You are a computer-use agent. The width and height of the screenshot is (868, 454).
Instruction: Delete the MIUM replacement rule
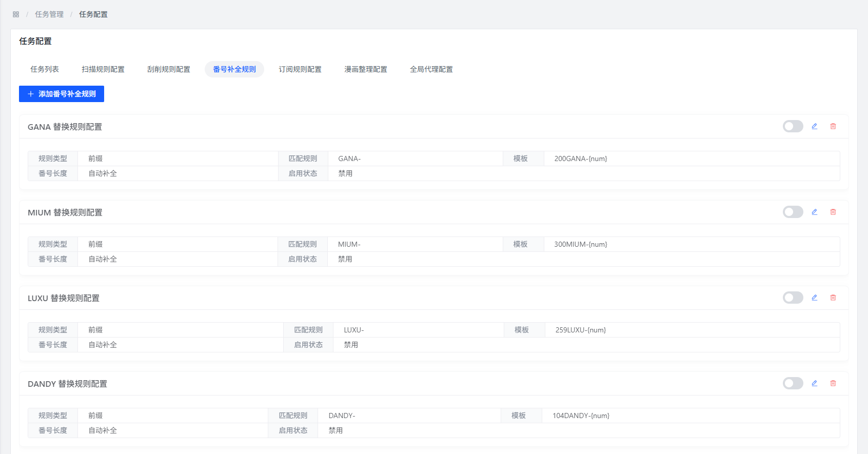(x=833, y=212)
